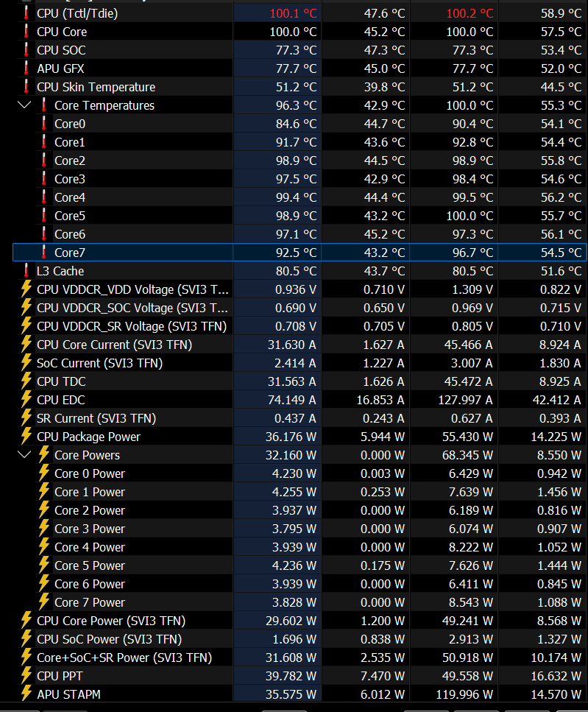Click the thermometer icon next to Core4
The image size is (588, 712).
click(x=44, y=197)
